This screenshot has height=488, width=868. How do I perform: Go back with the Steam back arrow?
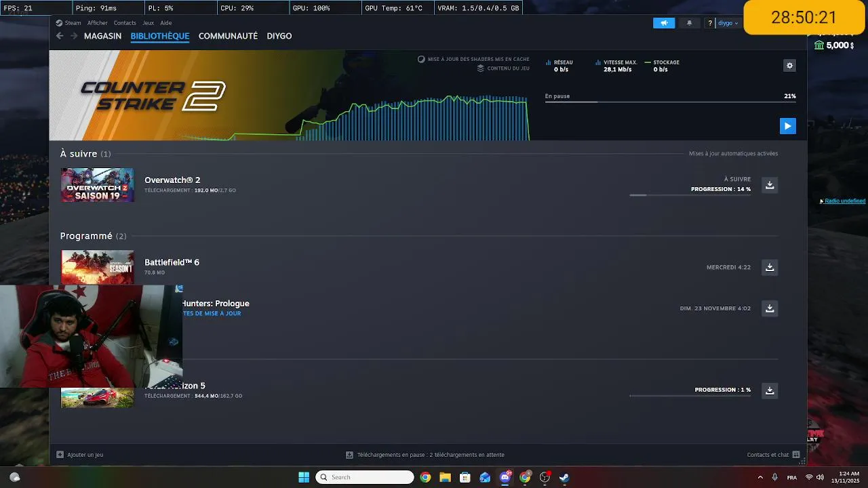(60, 36)
